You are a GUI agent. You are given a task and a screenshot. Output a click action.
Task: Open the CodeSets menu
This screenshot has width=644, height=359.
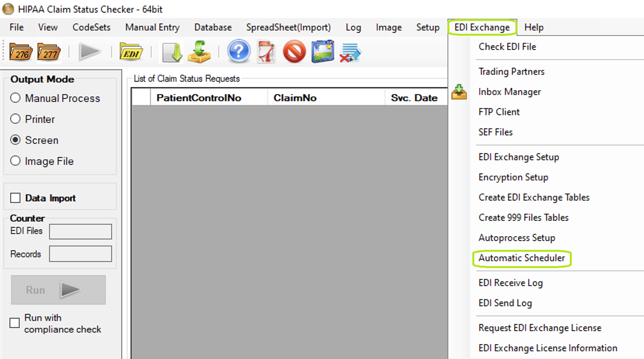[x=92, y=27]
